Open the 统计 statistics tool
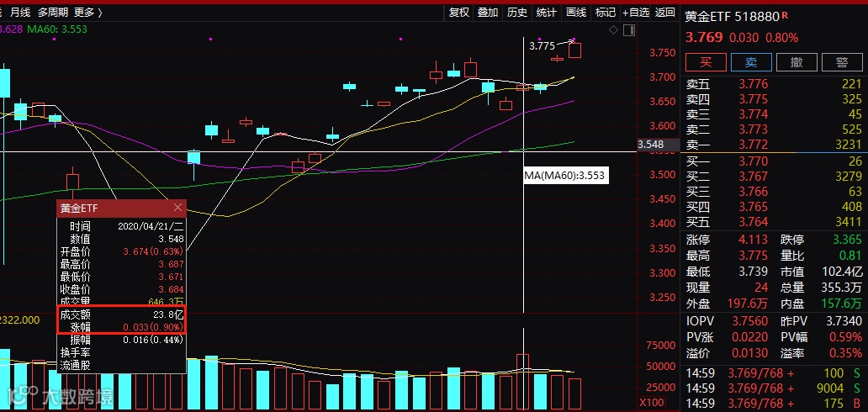This screenshot has height=412, width=868. 547,12
